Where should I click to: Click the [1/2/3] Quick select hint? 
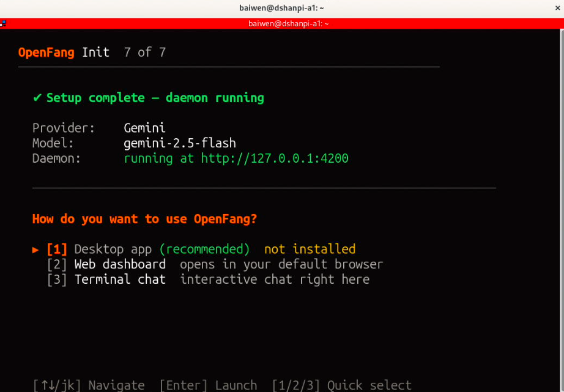[x=341, y=385]
